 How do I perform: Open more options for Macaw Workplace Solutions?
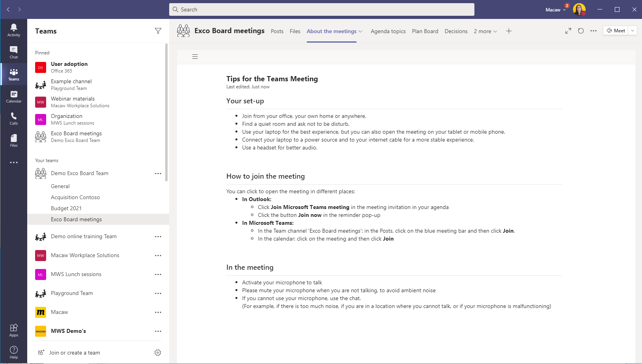tap(158, 256)
